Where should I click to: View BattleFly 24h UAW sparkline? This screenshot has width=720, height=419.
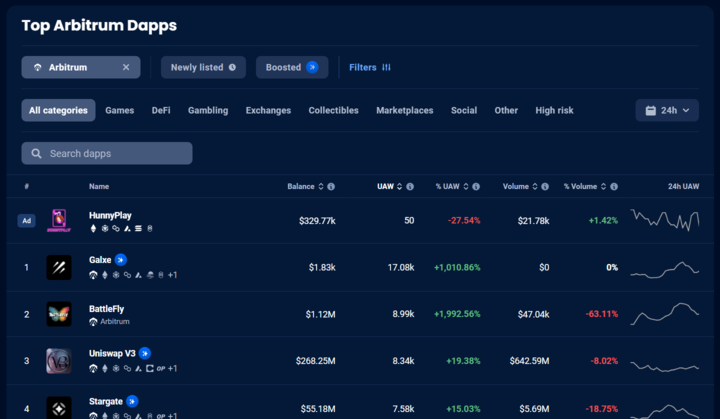pyautogui.click(x=665, y=313)
